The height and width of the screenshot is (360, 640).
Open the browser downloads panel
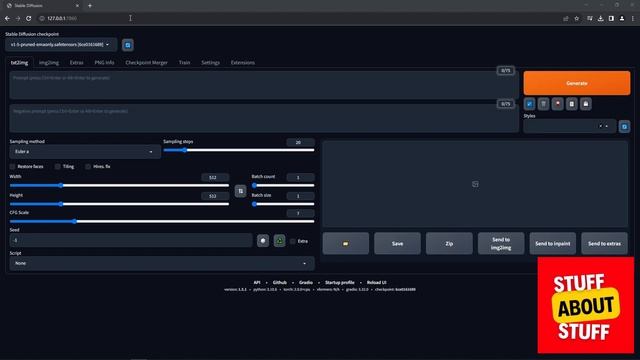[600, 18]
